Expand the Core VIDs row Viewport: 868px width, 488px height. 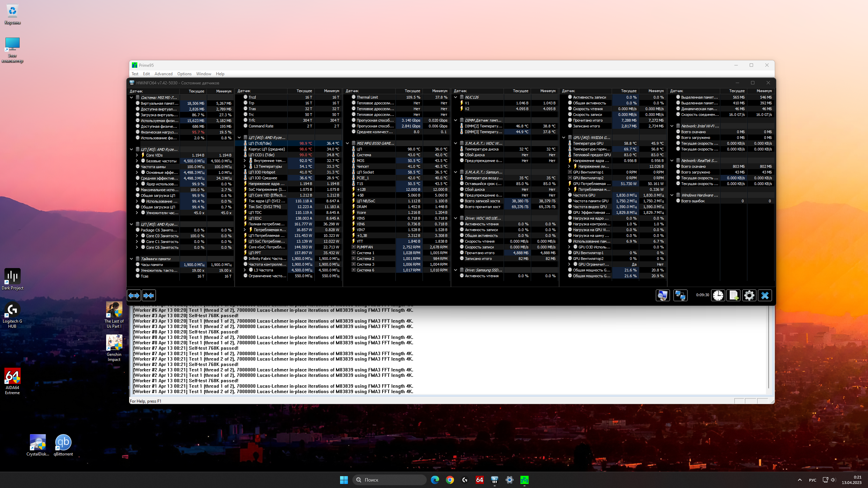pos(137,155)
